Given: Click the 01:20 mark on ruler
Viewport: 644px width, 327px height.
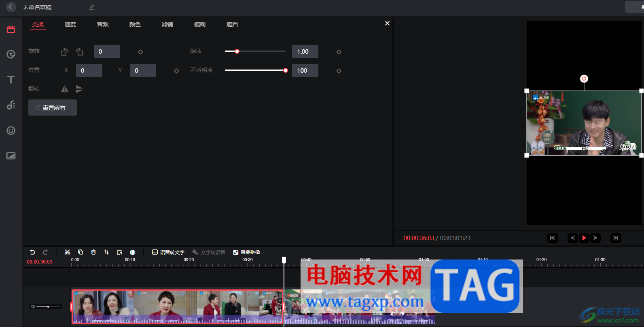Looking at the screenshot, I should [x=541, y=260].
